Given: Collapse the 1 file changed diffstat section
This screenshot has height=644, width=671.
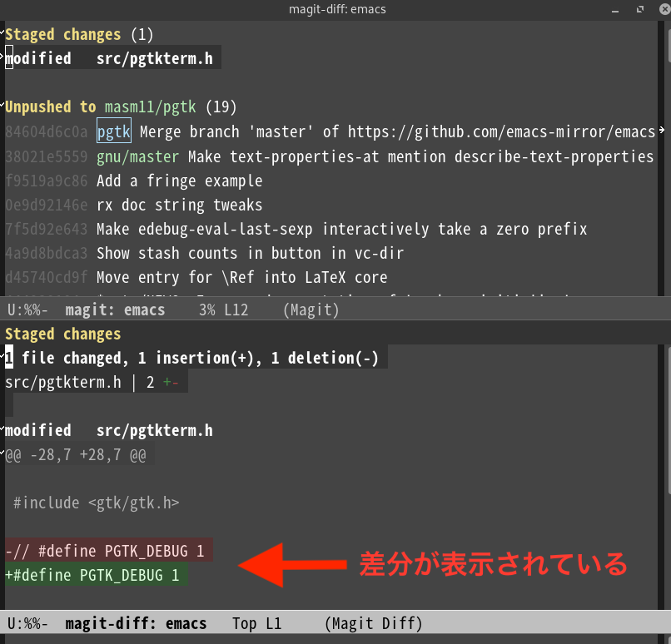Looking at the screenshot, I should (x=2, y=356).
